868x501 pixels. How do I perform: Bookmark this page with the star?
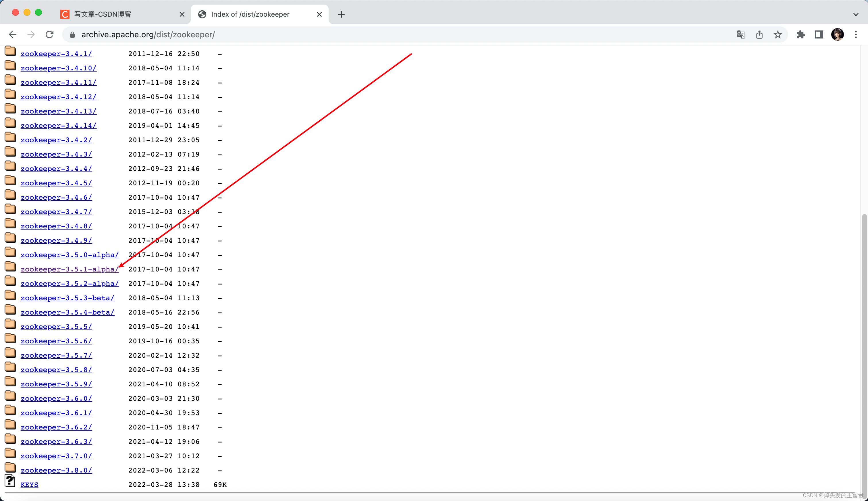(x=778, y=34)
